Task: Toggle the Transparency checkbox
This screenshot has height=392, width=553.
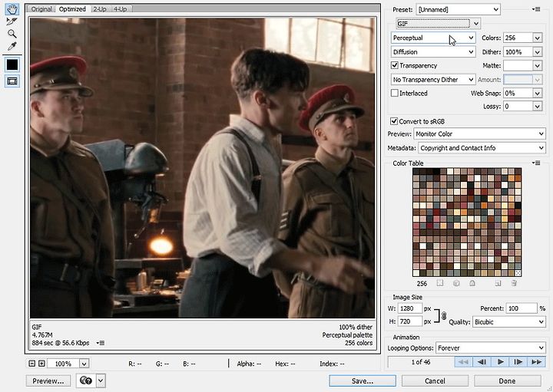Action: click(x=395, y=65)
